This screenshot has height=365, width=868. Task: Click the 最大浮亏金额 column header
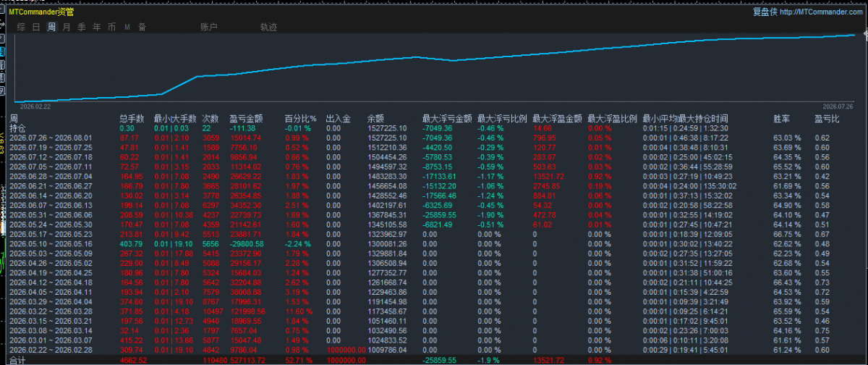[x=447, y=118]
